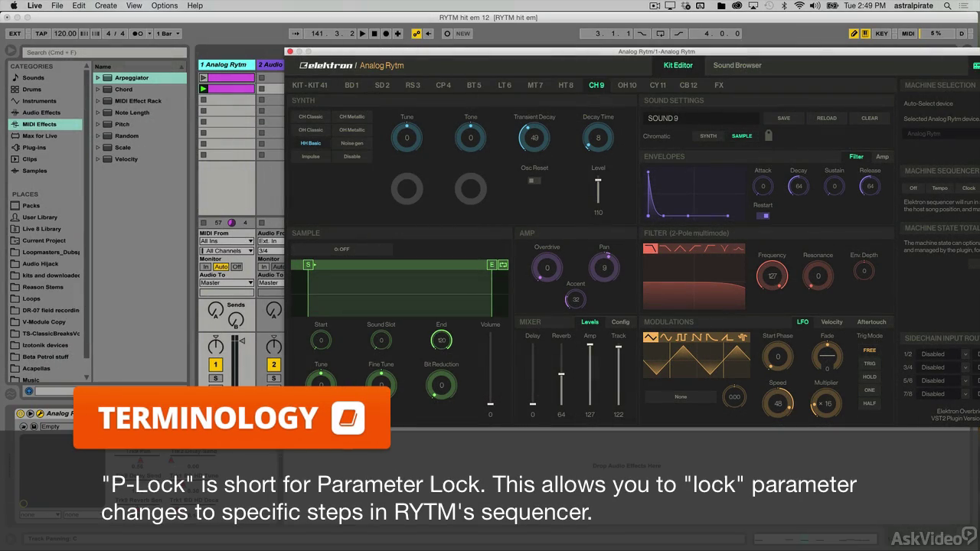Screen dimensions: 980x551
Task: Click the punch-out switch icon
Action: coord(678,34)
